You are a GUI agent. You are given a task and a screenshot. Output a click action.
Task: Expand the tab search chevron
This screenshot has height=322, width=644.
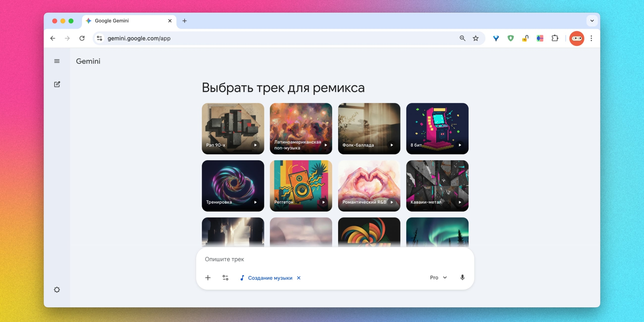(592, 21)
